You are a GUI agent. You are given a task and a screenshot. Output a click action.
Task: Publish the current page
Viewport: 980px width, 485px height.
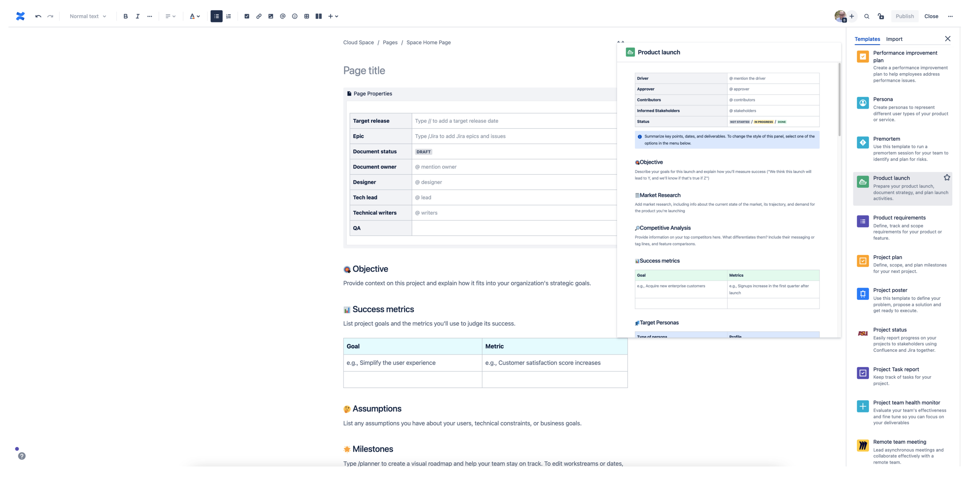905,16
